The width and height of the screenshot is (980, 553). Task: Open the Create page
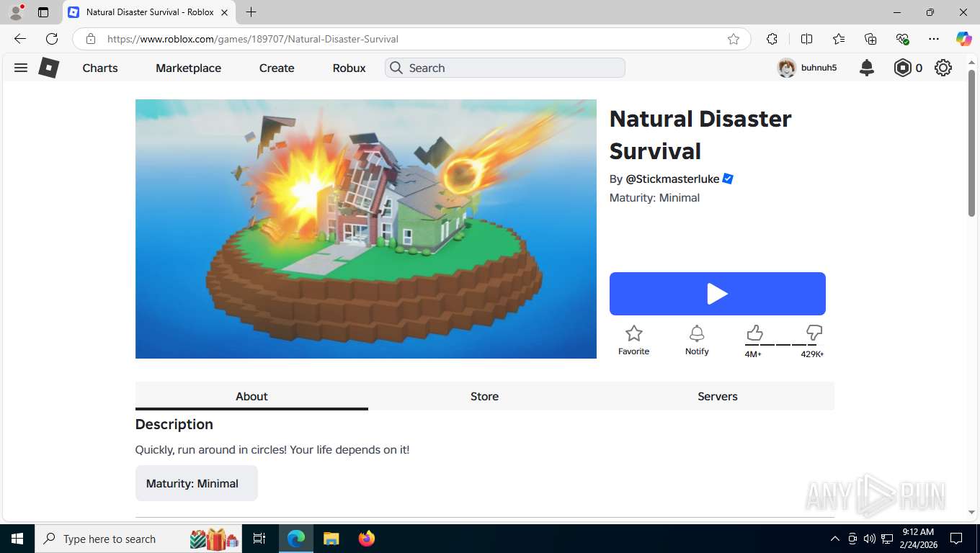(277, 68)
